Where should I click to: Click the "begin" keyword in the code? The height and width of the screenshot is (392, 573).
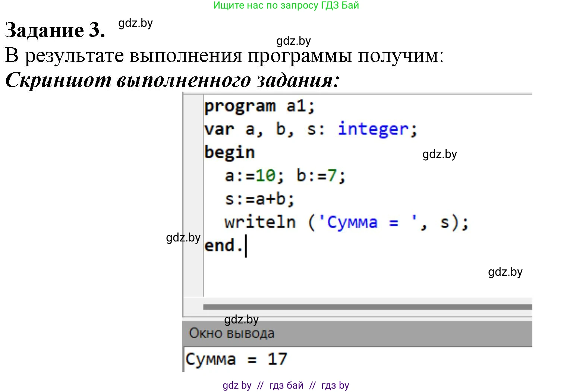pos(229,152)
